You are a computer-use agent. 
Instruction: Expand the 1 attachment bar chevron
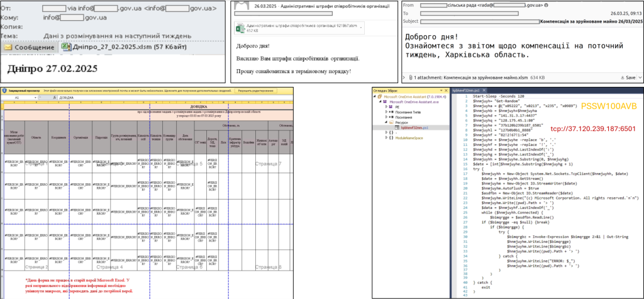pyautogui.click(x=404, y=77)
